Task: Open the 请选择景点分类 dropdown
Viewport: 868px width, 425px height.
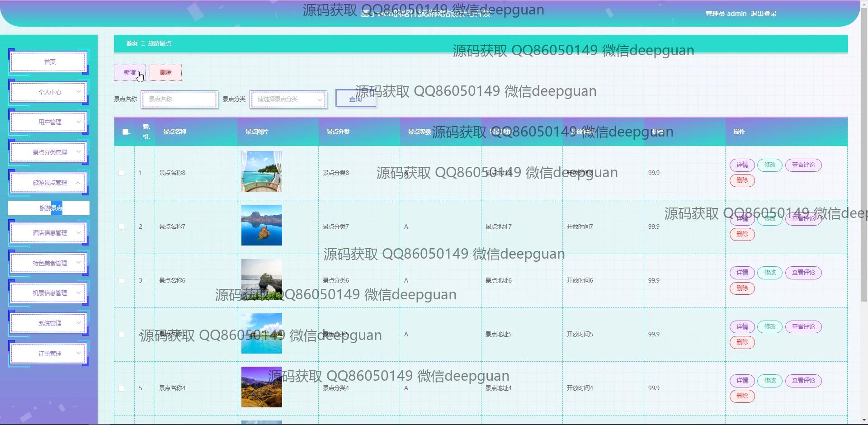Action: [x=288, y=99]
